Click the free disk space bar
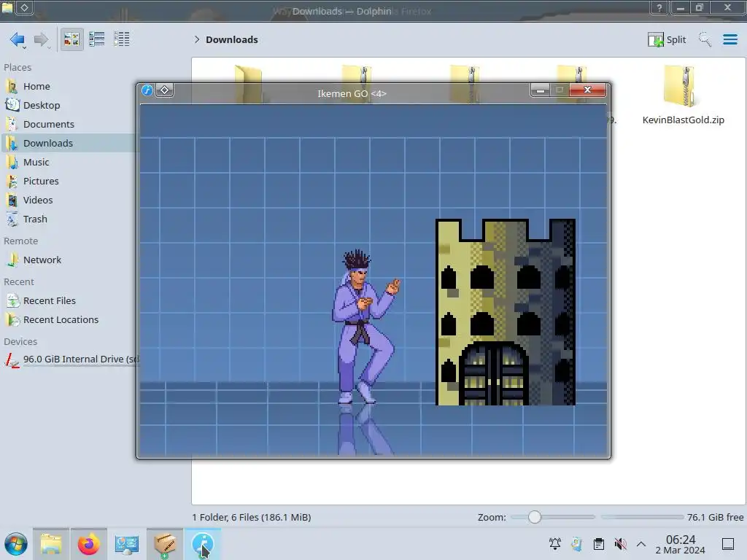Image resolution: width=747 pixels, height=560 pixels. (x=642, y=517)
